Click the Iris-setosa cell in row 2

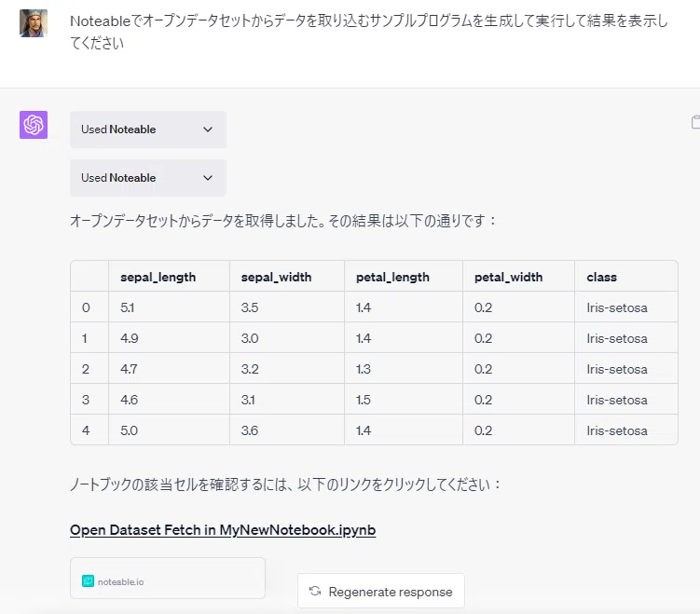click(x=626, y=369)
